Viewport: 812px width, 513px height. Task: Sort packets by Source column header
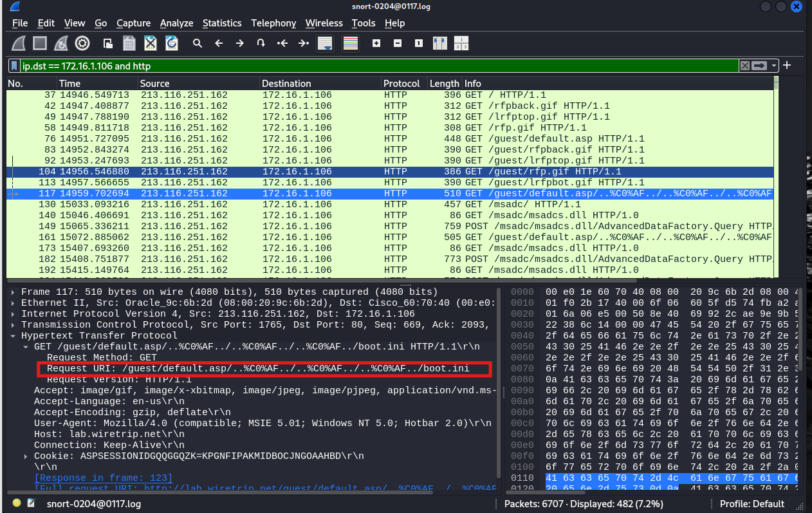point(199,84)
